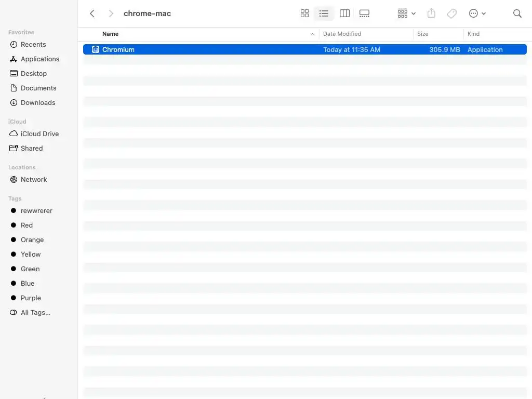Select the Chromium application row
Image resolution: width=532 pixels, height=399 pixels.
(x=304, y=49)
